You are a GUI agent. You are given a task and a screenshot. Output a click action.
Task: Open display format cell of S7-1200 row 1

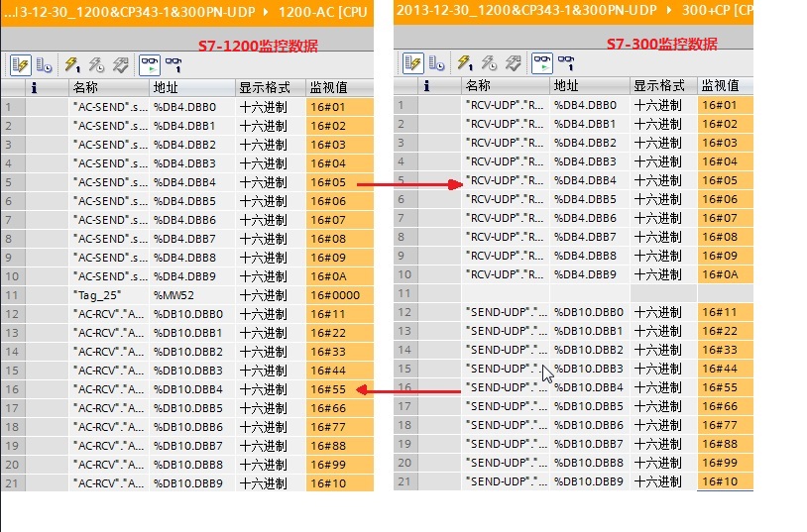[x=271, y=107]
